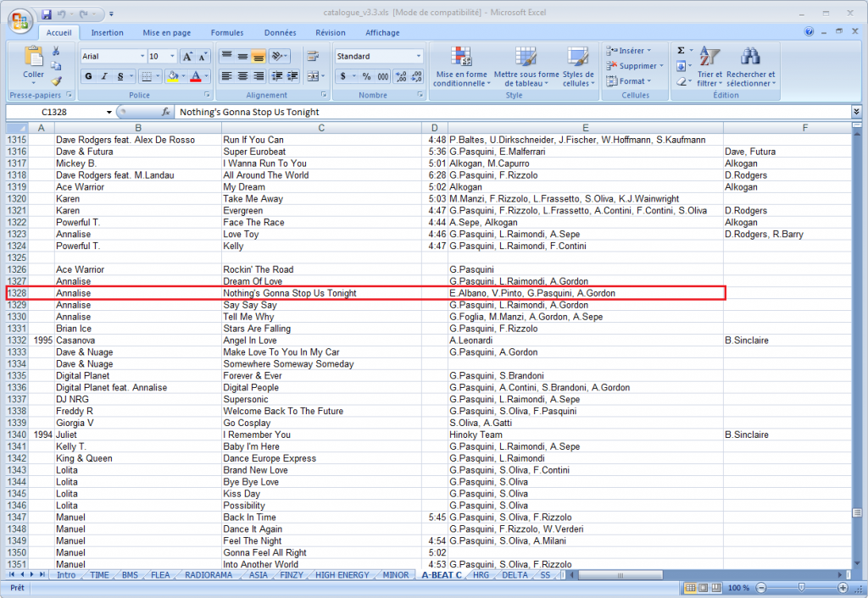The image size is (868, 598).
Task: Expand the Supprimer cells dropdown
Action: tap(661, 66)
